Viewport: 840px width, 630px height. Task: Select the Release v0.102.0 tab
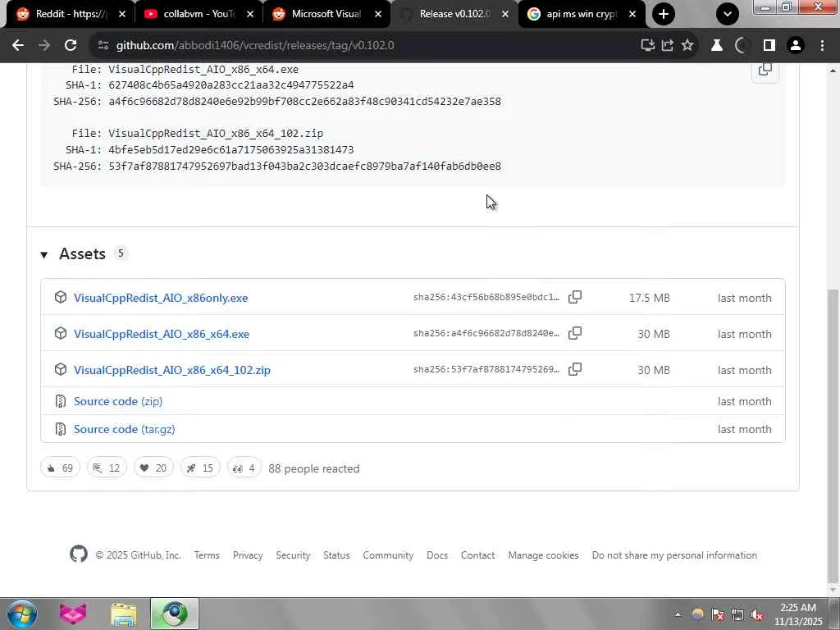[454, 14]
